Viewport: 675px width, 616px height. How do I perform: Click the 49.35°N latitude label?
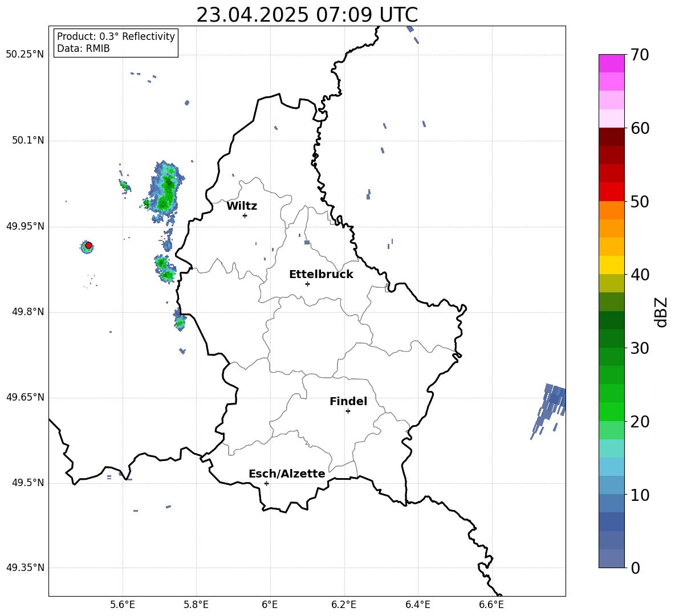(25, 568)
